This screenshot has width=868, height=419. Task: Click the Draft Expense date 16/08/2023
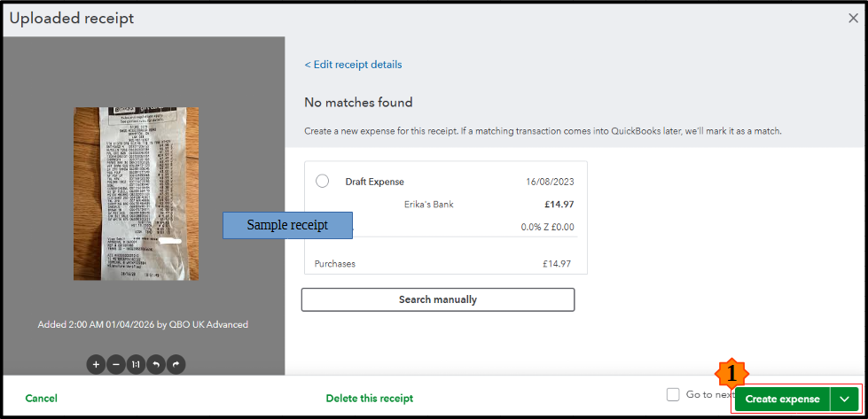tap(550, 182)
